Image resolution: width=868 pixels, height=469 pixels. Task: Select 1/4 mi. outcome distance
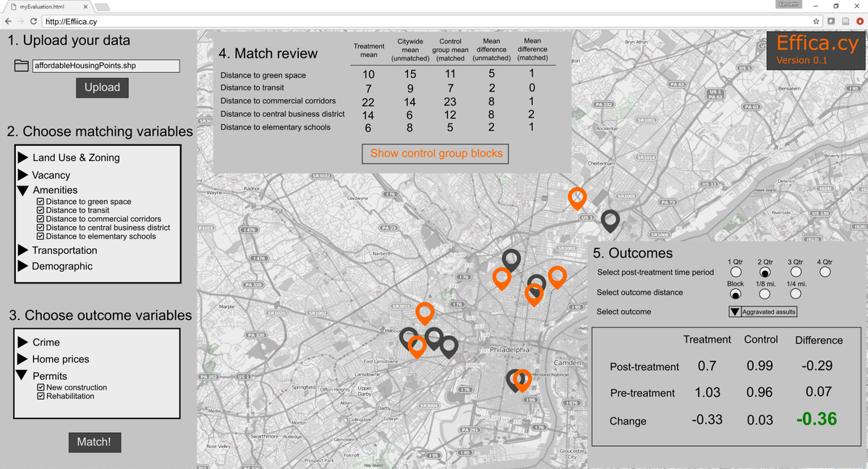click(x=795, y=294)
